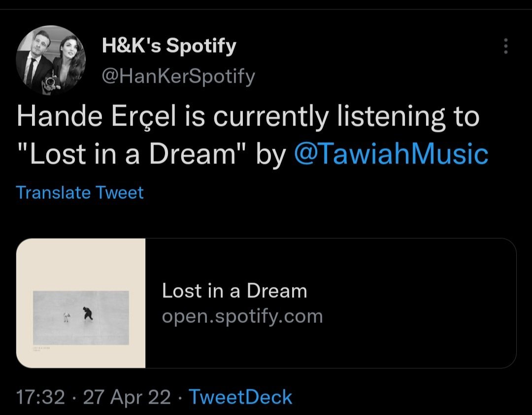
Task: Click the open.spotify.com domain text
Action: 242,316
